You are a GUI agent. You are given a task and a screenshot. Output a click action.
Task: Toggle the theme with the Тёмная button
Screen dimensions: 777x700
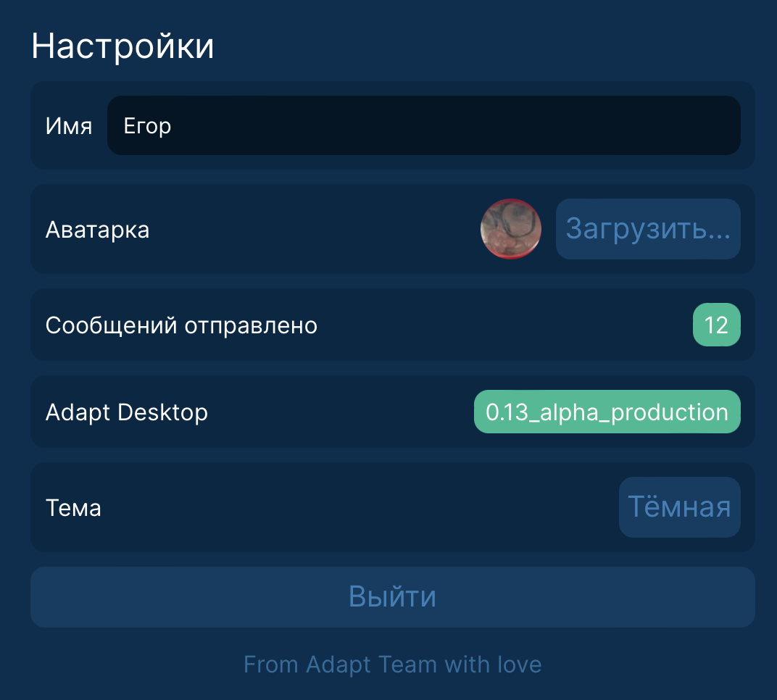click(679, 507)
